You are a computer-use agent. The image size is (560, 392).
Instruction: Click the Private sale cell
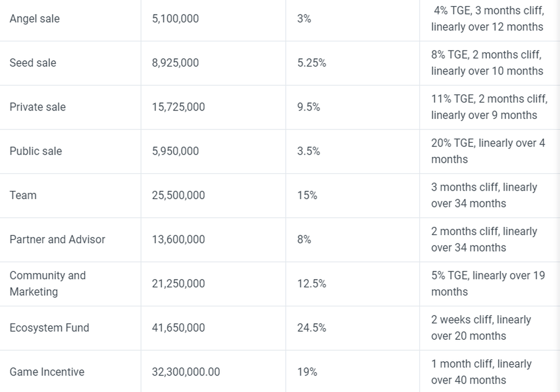[x=37, y=107]
